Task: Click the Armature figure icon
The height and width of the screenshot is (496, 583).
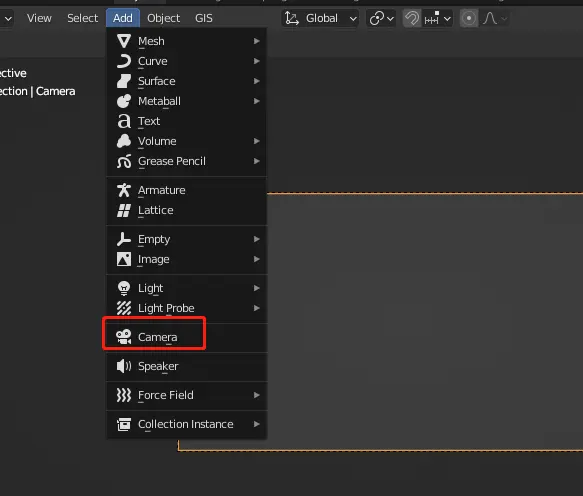Action: [x=124, y=190]
